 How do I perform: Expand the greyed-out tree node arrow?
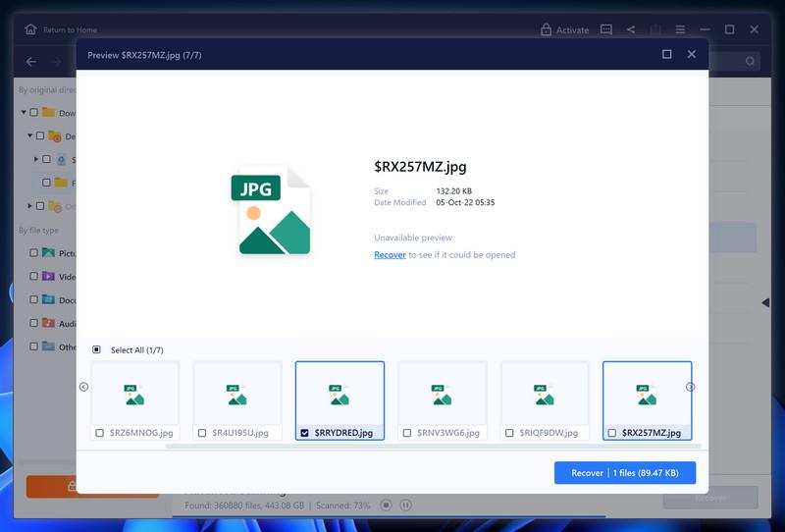point(30,206)
